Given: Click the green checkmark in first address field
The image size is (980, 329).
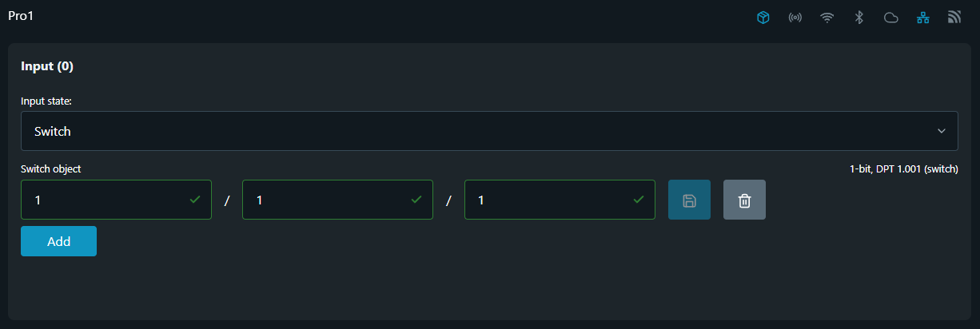Looking at the screenshot, I should (195, 200).
